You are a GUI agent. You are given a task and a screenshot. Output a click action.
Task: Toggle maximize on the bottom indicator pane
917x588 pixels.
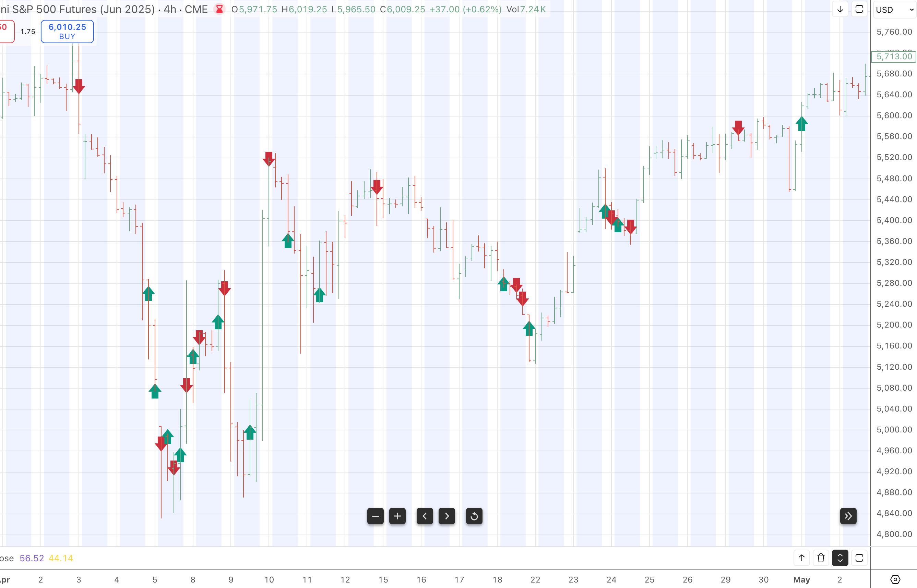(x=859, y=558)
